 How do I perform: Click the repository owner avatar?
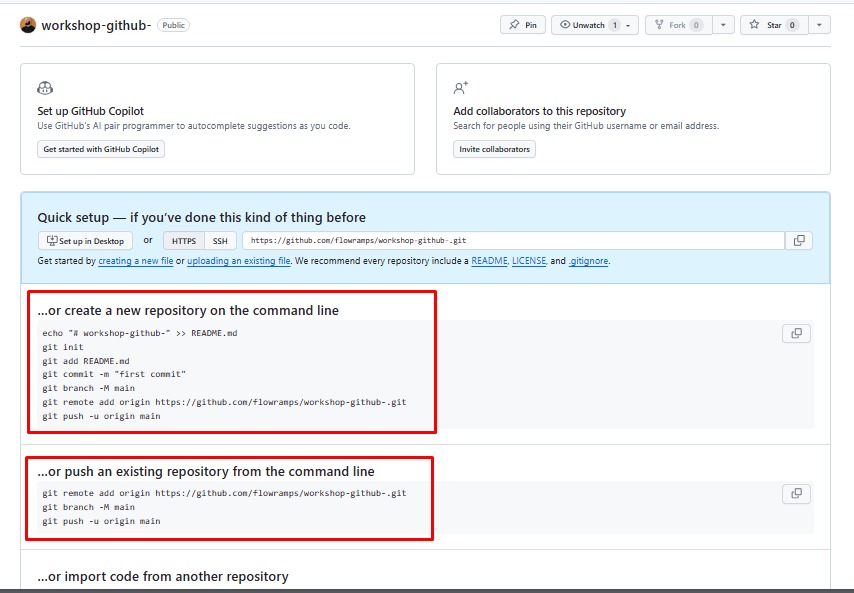pos(28,25)
